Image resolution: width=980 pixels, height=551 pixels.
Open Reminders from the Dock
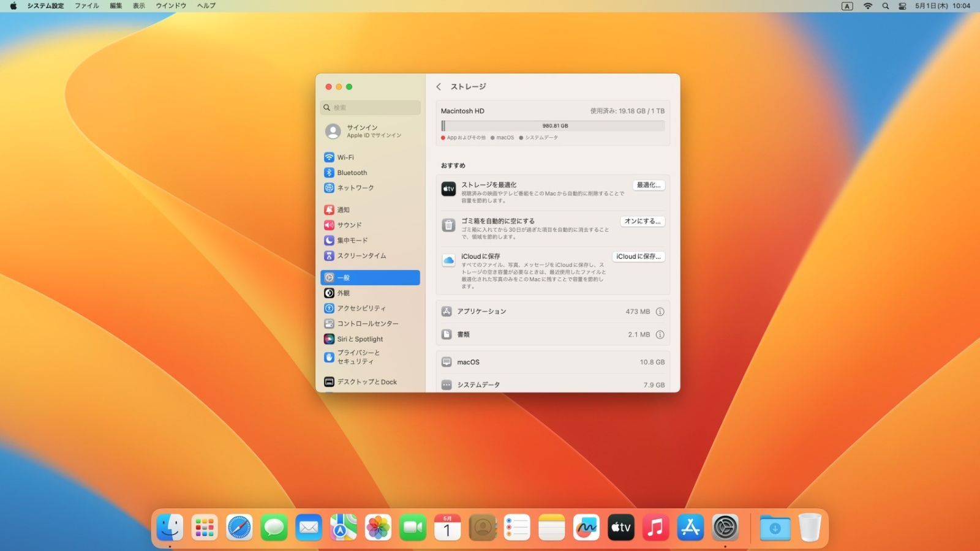point(517,527)
